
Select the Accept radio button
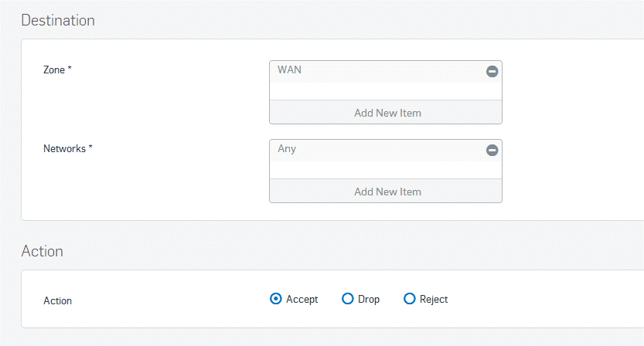pos(275,299)
